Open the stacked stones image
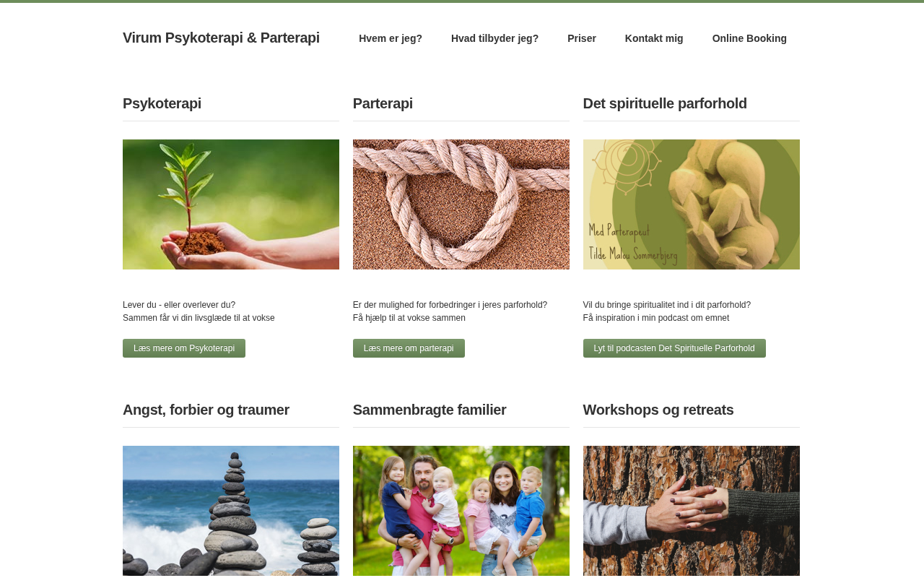The width and height of the screenshot is (924, 578). pyautogui.click(x=231, y=511)
